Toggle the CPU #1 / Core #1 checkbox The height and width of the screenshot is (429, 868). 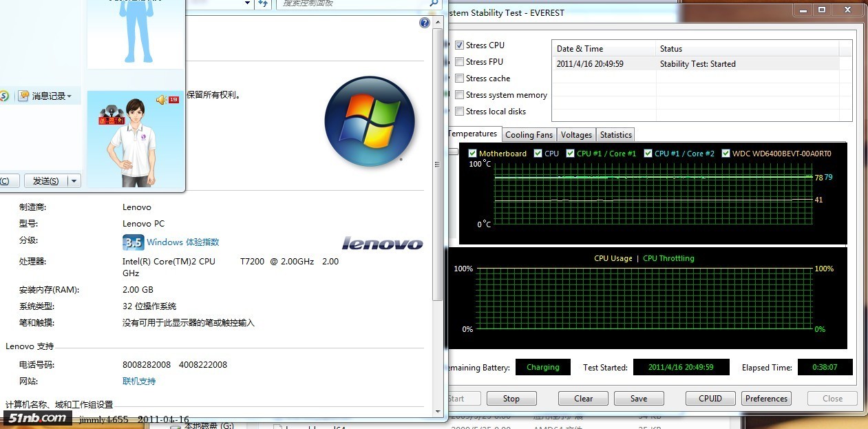(570, 154)
